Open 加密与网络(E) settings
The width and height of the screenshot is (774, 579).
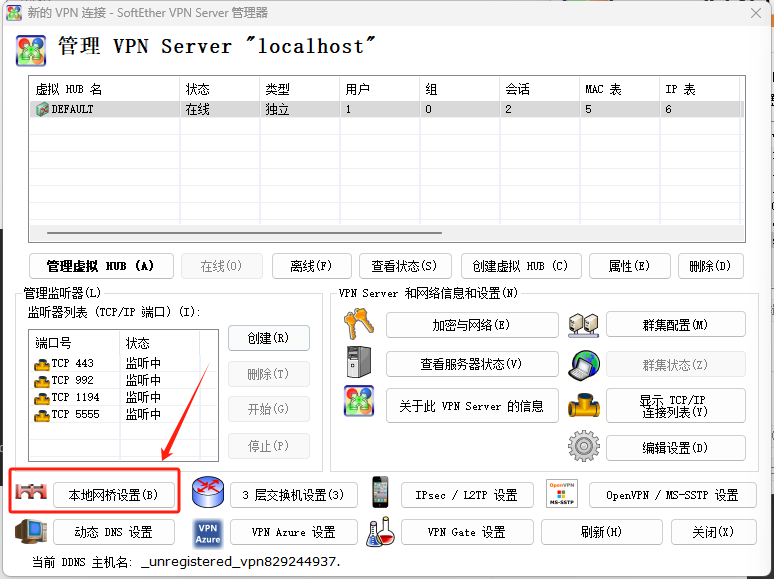472,325
